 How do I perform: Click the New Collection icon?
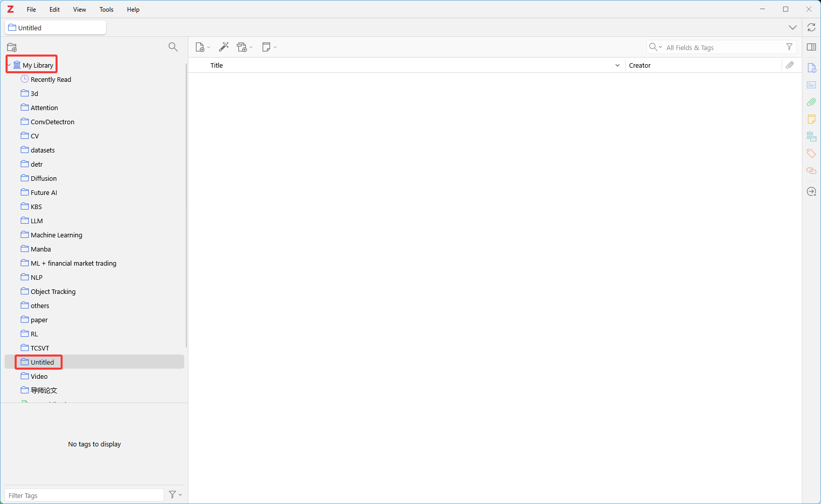12,47
